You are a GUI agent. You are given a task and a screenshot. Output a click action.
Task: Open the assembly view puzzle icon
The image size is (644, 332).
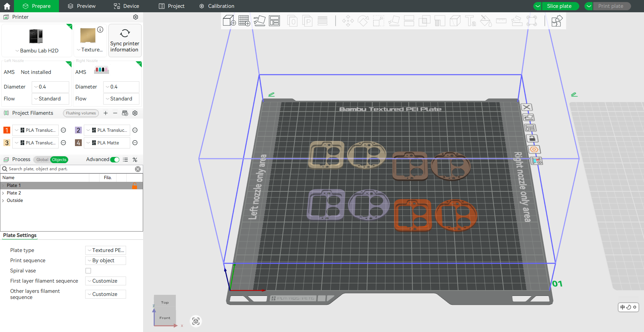click(557, 21)
